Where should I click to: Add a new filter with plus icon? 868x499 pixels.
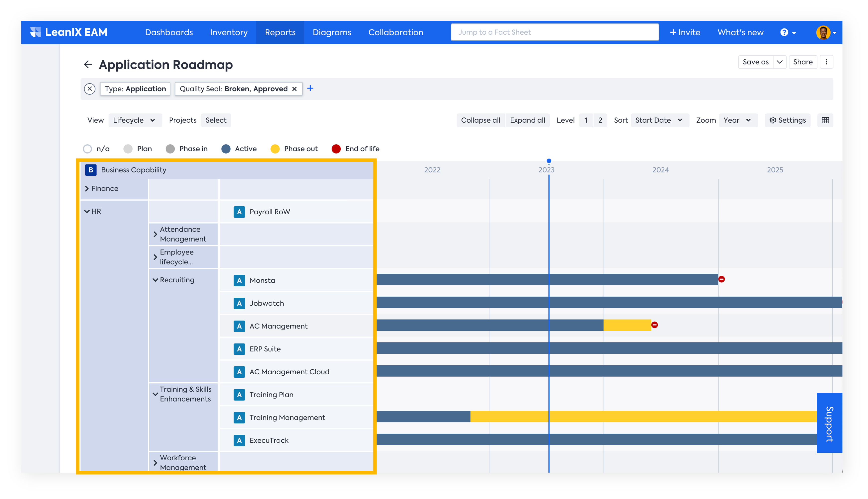pos(310,88)
